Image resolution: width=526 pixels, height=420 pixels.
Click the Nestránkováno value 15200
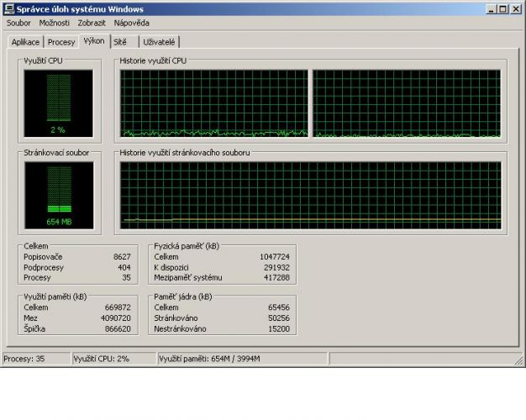point(279,328)
